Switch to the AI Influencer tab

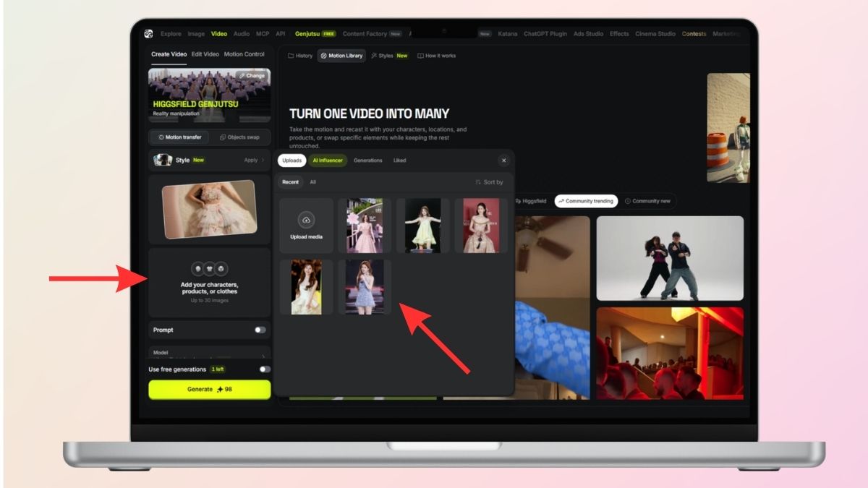(328, 160)
